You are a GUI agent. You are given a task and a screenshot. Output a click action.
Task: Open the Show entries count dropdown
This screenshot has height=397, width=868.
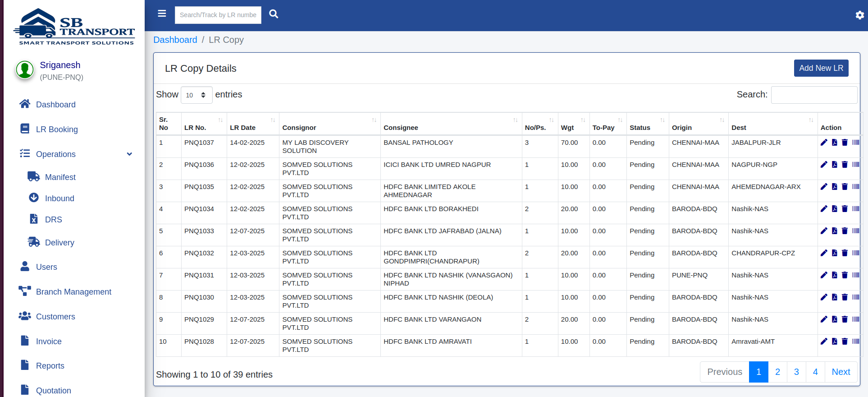point(196,95)
